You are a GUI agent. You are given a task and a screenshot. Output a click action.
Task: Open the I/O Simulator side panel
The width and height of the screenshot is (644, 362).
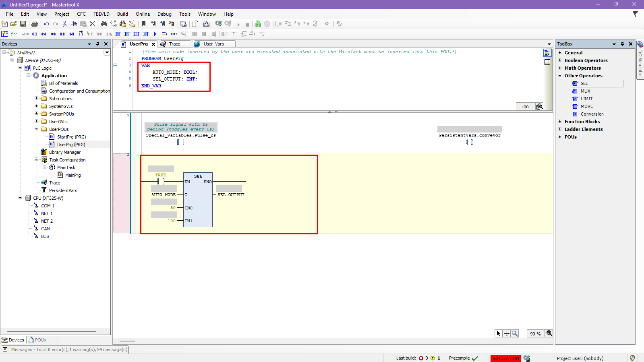(x=640, y=60)
